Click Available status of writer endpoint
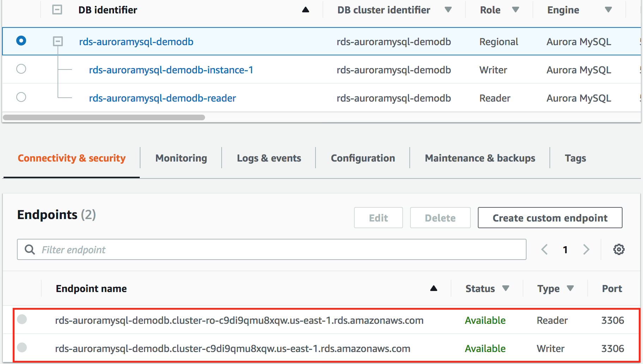The image size is (643, 364). pyautogui.click(x=485, y=348)
